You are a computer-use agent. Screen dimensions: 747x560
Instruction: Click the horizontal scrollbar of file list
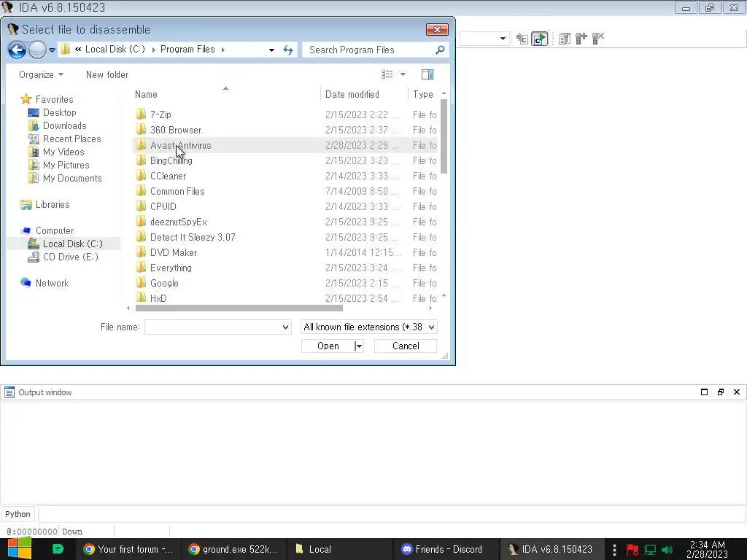tap(239, 308)
